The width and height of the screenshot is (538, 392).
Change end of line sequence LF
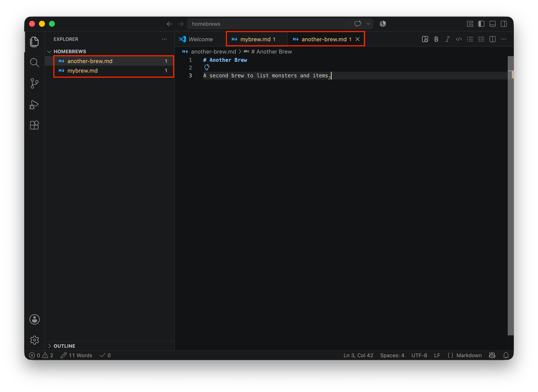pyautogui.click(x=437, y=355)
